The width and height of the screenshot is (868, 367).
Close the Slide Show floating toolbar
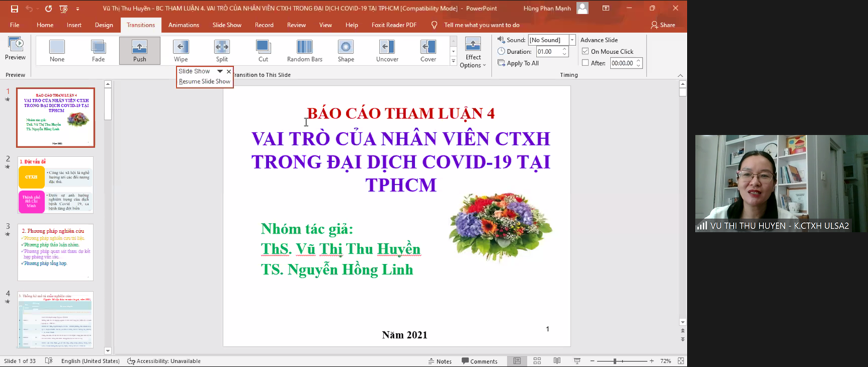(228, 71)
